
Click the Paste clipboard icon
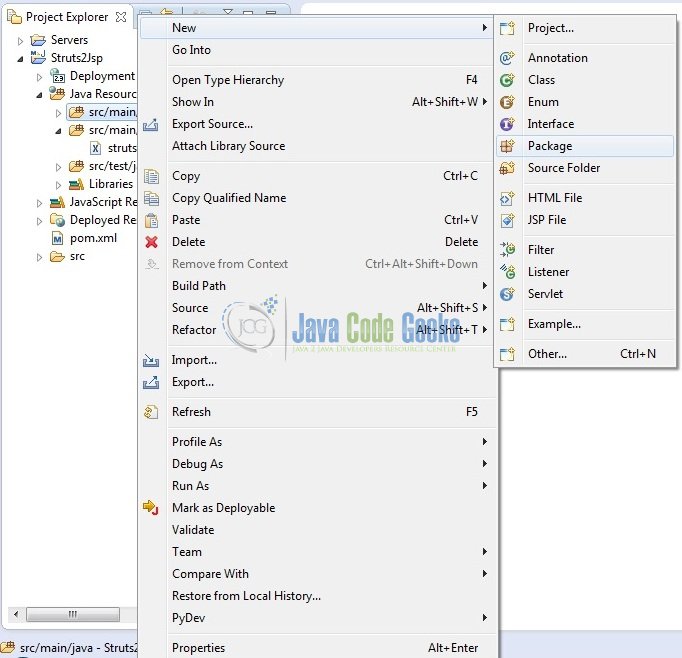(x=151, y=220)
